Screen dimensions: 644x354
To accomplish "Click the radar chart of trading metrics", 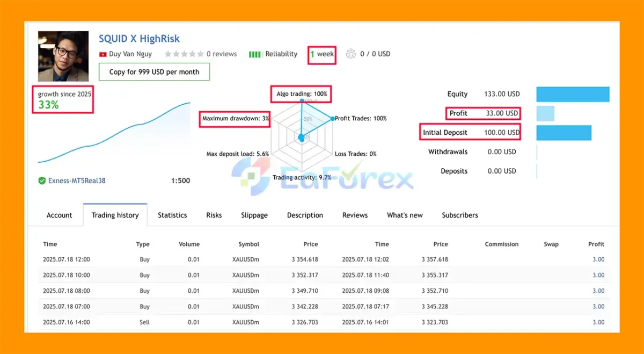I will point(302,136).
